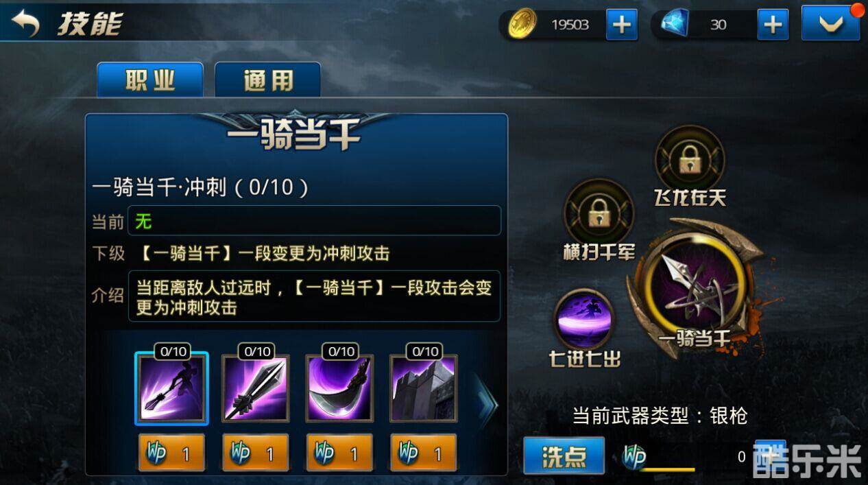Show more sub-skills with right chevron
This screenshot has height=485, width=868.
pos(487,405)
